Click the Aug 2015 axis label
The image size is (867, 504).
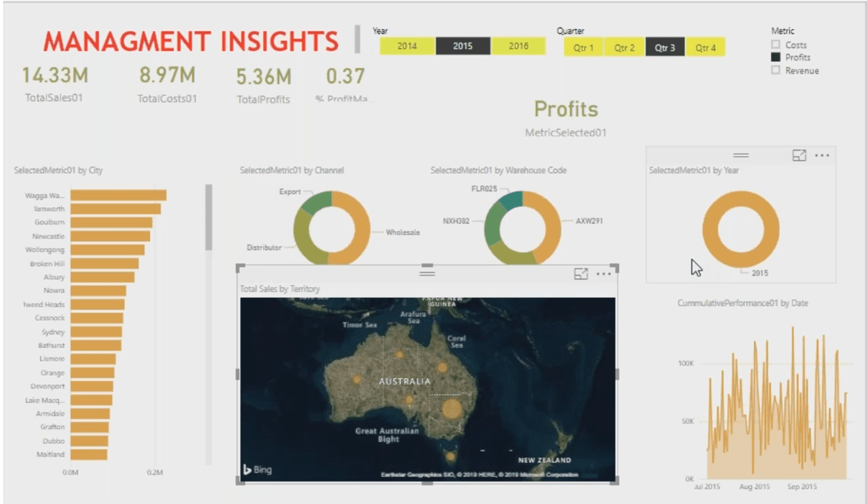point(755,486)
